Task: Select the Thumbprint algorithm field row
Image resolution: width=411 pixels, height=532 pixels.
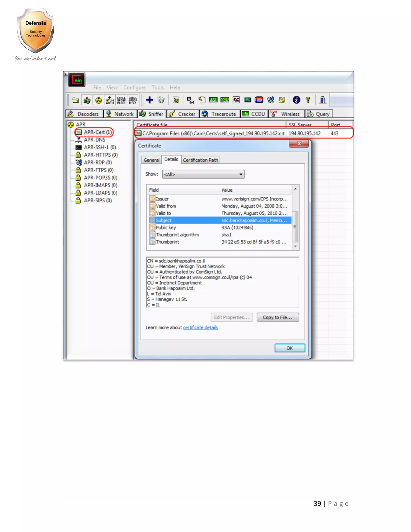Action: point(220,234)
